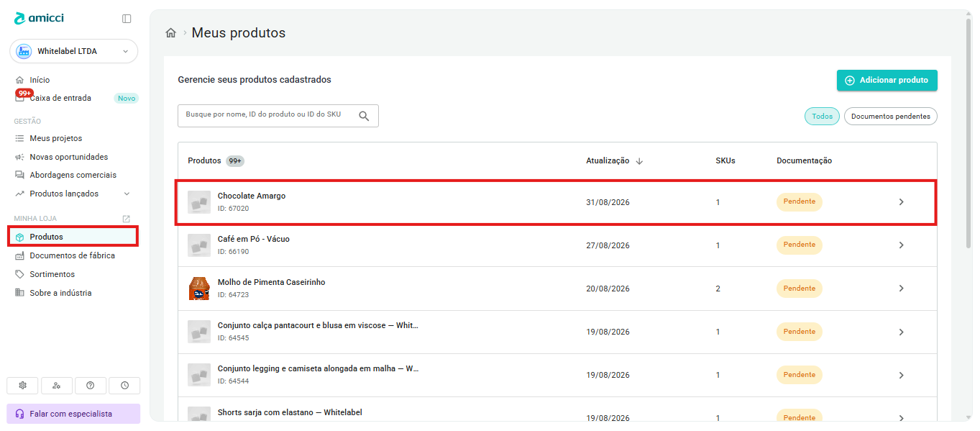Open Minha Loja external link icon
980x431 pixels.
127,219
